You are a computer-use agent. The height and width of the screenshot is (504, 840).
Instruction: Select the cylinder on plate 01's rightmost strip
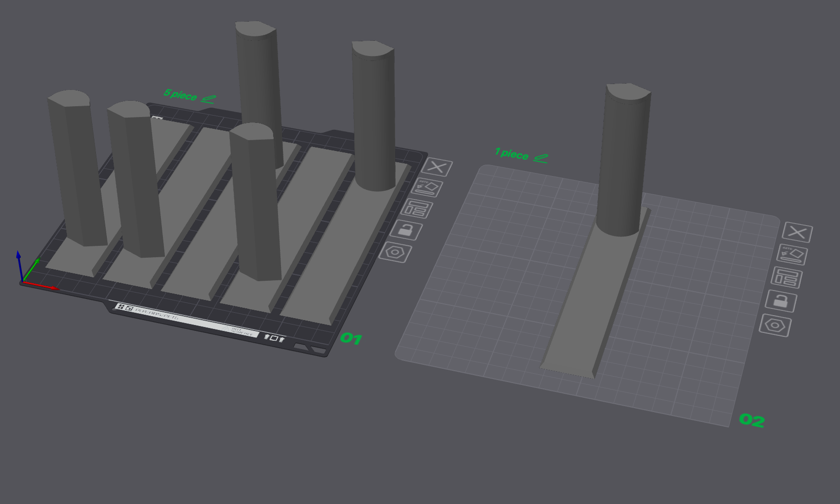click(x=374, y=116)
